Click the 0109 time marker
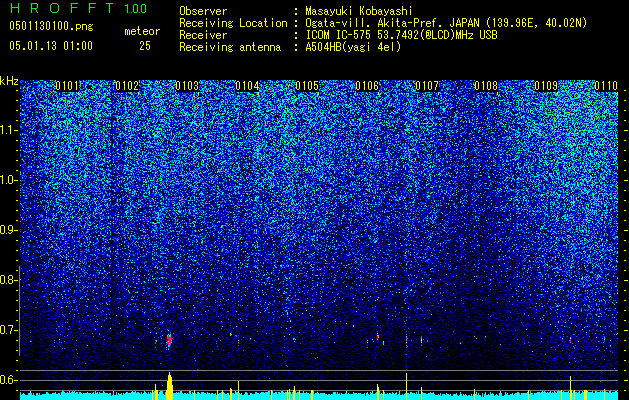This screenshot has width=629, height=400. [x=546, y=86]
